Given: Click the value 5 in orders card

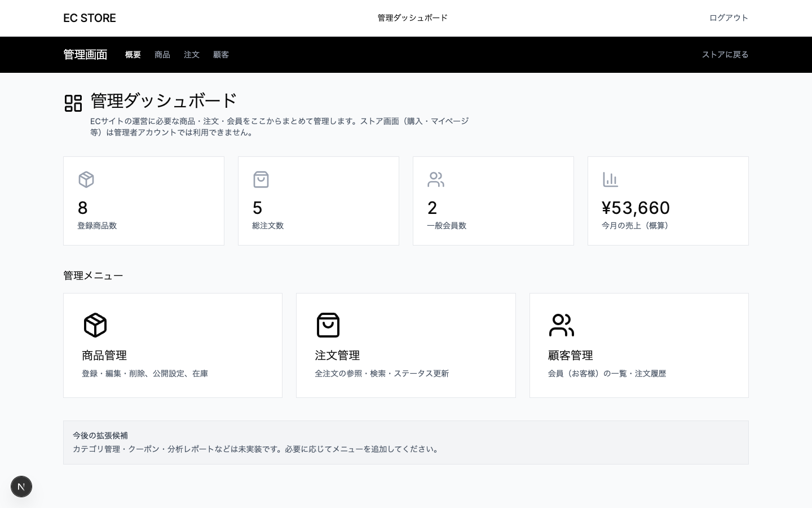Looking at the screenshot, I should (258, 208).
